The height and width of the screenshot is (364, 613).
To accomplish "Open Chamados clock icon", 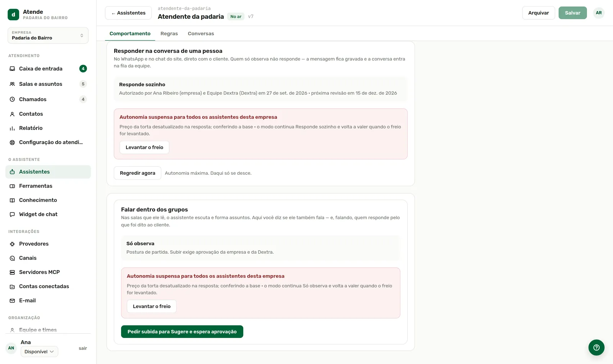I will pos(12,99).
